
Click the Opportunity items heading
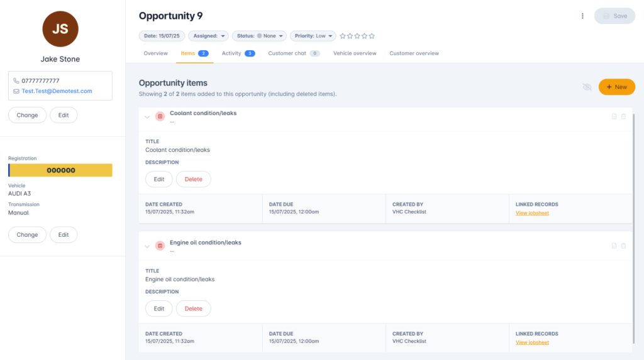point(173,83)
